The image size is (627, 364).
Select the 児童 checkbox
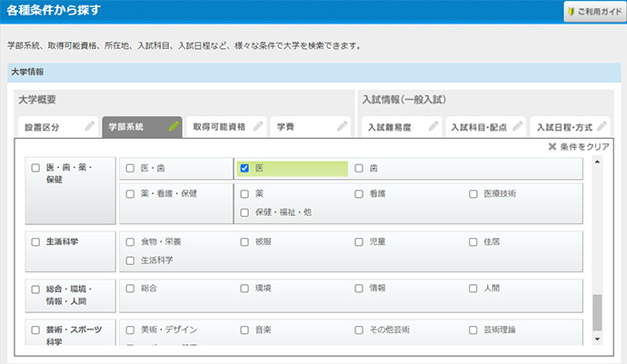tap(359, 241)
